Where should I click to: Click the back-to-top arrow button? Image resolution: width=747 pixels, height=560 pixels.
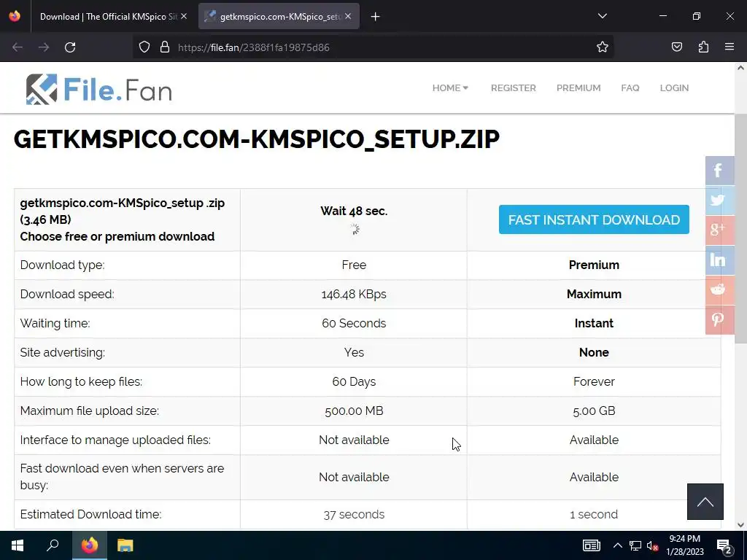tap(705, 502)
